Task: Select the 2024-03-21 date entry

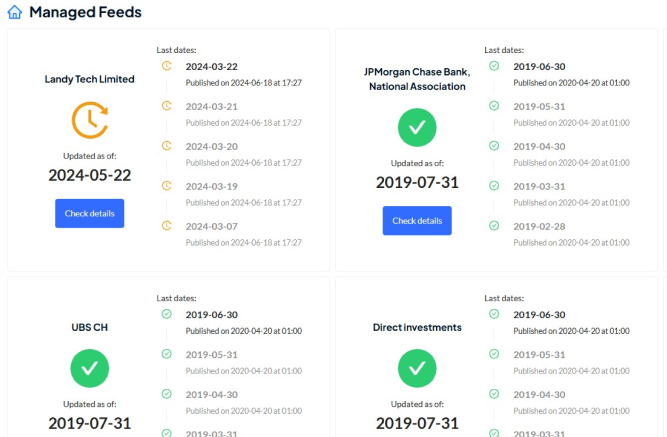Action: [x=211, y=107]
